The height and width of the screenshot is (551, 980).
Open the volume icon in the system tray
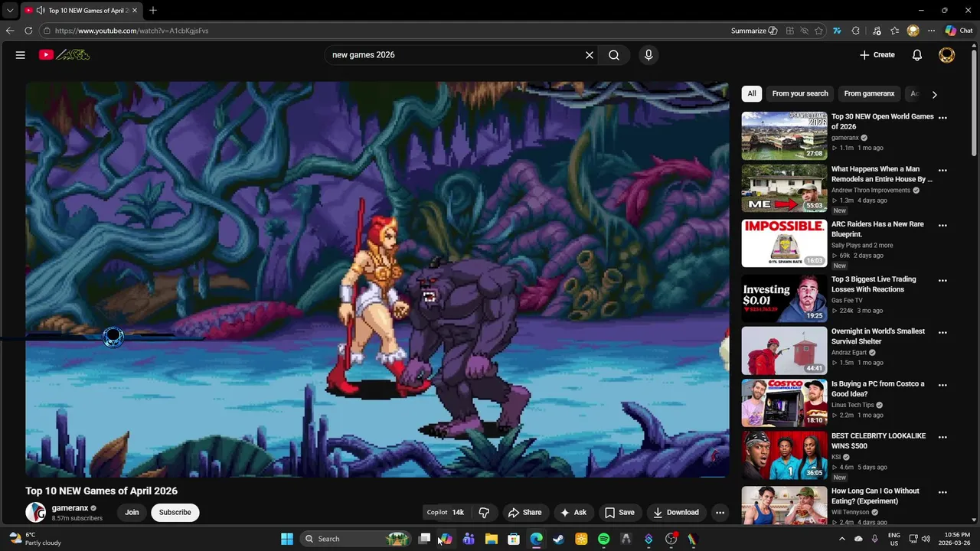(927, 539)
